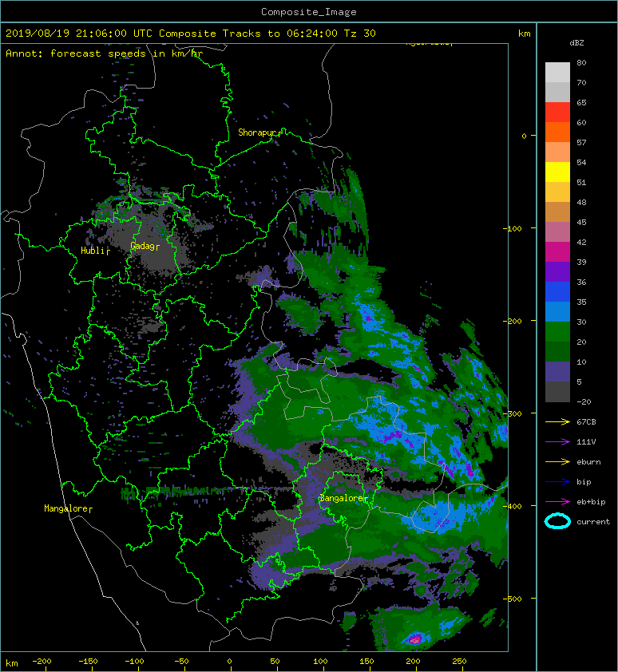Select the eburn arrow symbol in legend
This screenshot has width=618, height=672.
coord(557,461)
